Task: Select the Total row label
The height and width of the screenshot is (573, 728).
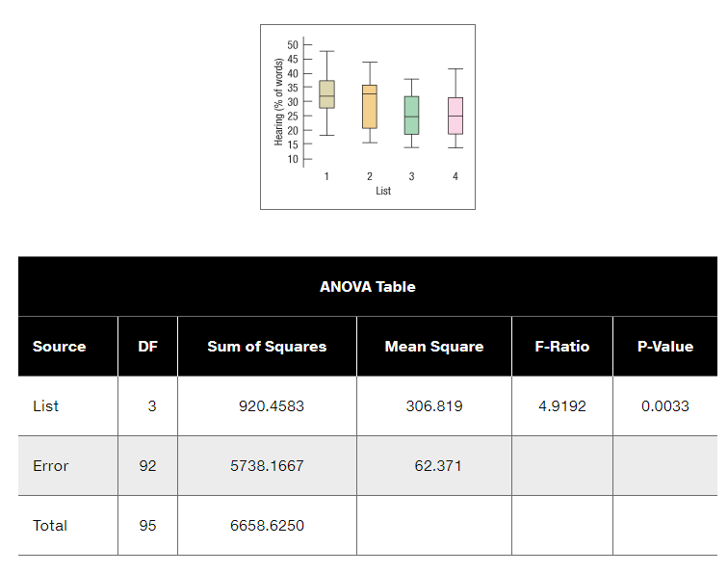Action: (50, 525)
